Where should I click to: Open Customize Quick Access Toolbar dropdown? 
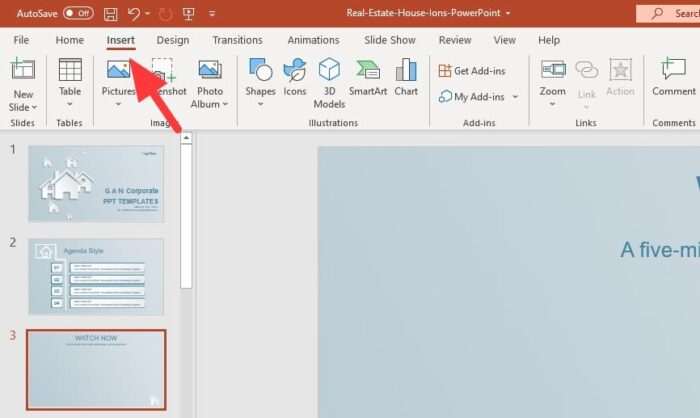pyautogui.click(x=212, y=14)
